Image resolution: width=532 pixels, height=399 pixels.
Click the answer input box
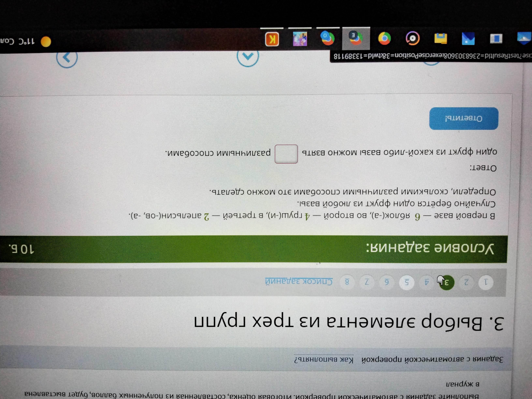pos(286,154)
